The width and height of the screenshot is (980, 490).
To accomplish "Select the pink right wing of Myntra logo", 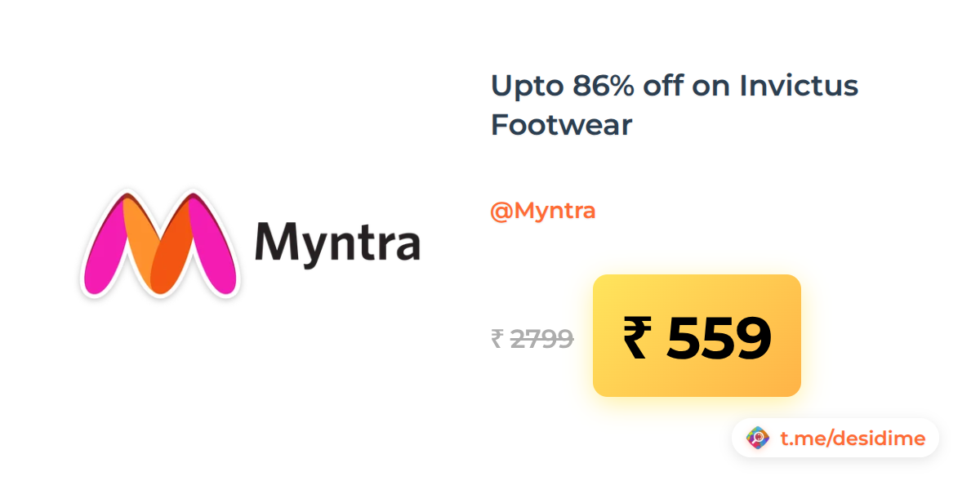I will click(x=212, y=247).
